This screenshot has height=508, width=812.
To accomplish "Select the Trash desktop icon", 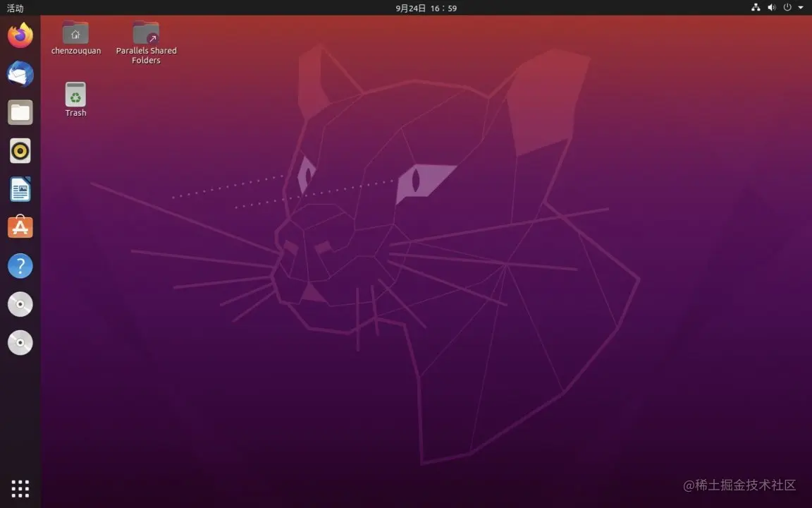I will [75, 95].
